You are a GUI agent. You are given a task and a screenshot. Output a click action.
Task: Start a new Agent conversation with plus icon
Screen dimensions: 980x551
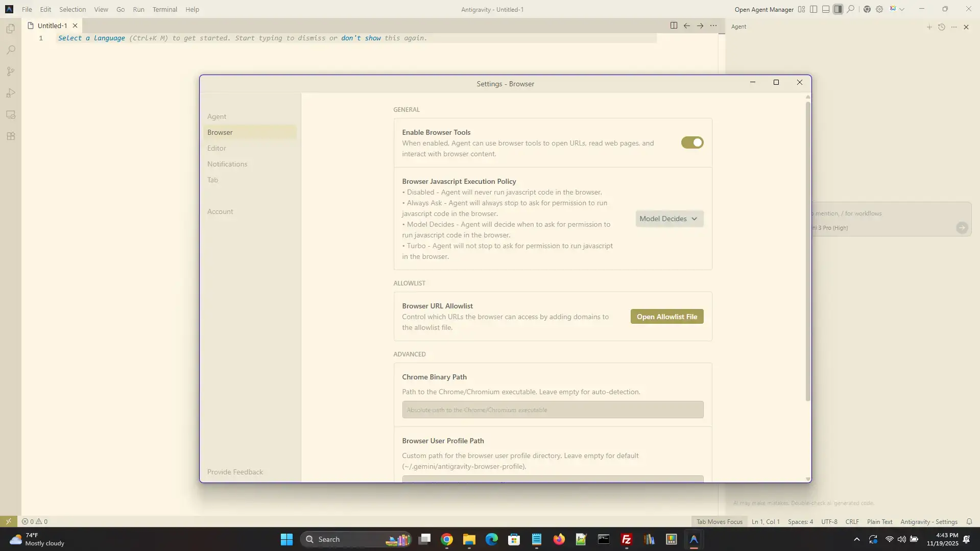(929, 27)
